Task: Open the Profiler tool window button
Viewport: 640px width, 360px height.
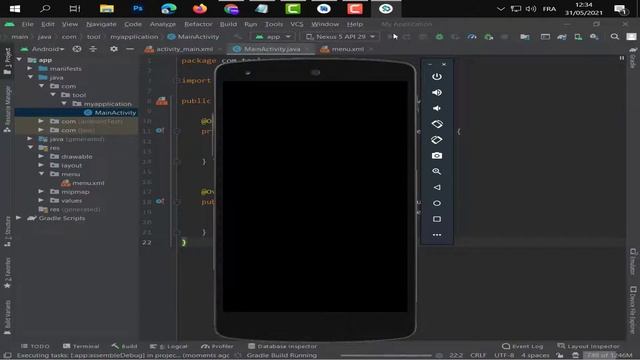Action: (x=217, y=346)
